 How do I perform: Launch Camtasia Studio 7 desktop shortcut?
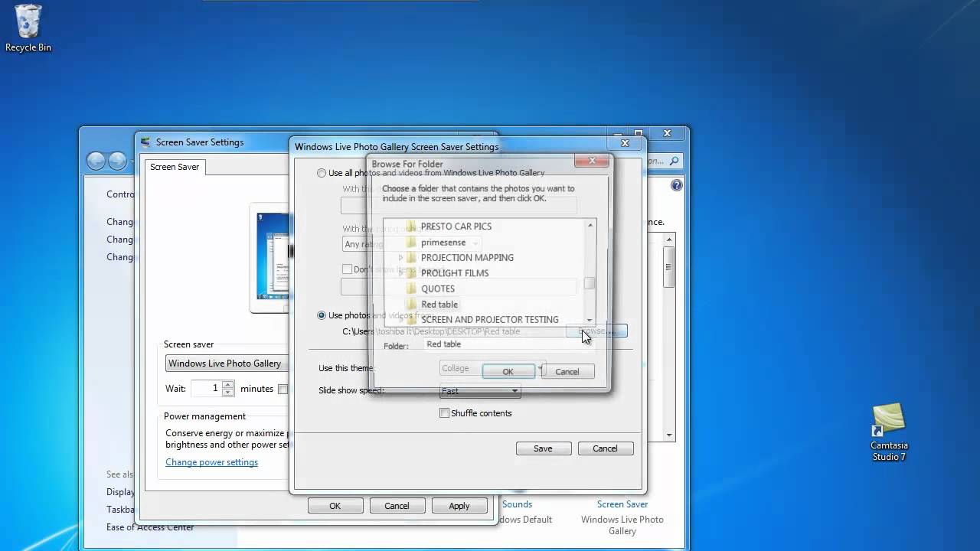pos(889,433)
